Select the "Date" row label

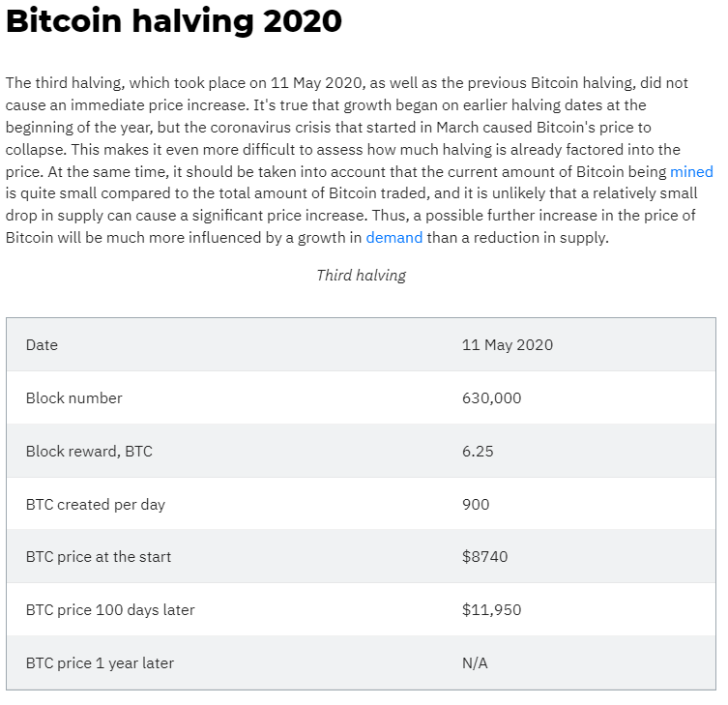click(42, 345)
